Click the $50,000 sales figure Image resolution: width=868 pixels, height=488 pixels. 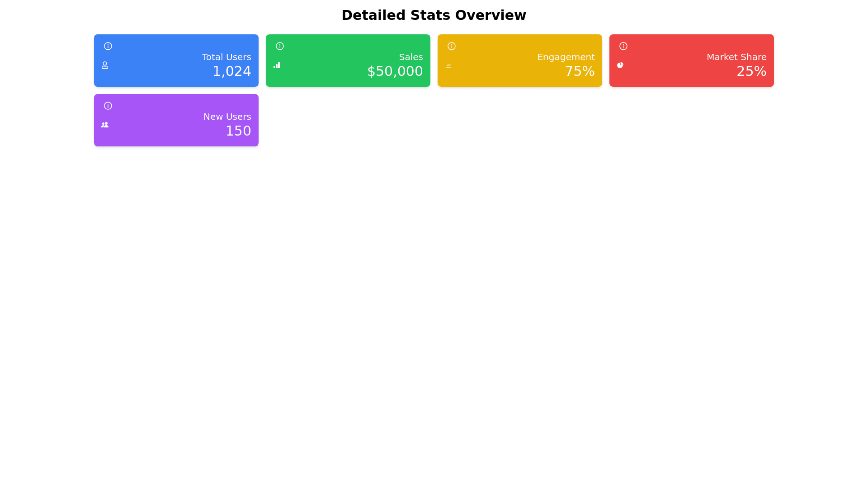395,71
